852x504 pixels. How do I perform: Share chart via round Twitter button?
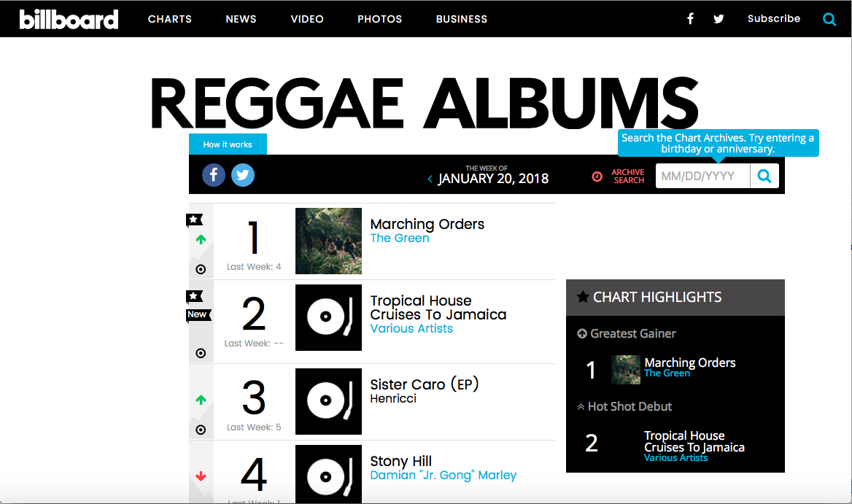pos(243,175)
